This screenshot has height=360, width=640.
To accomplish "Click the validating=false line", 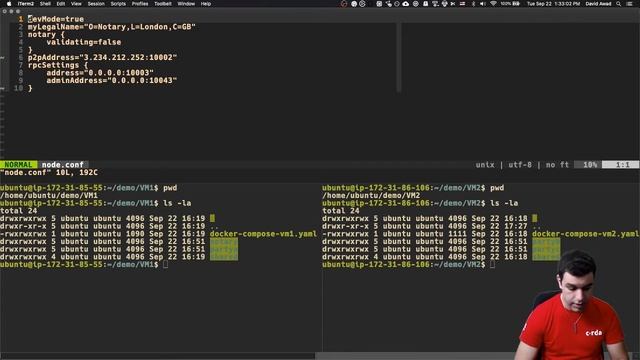I will coord(84,42).
